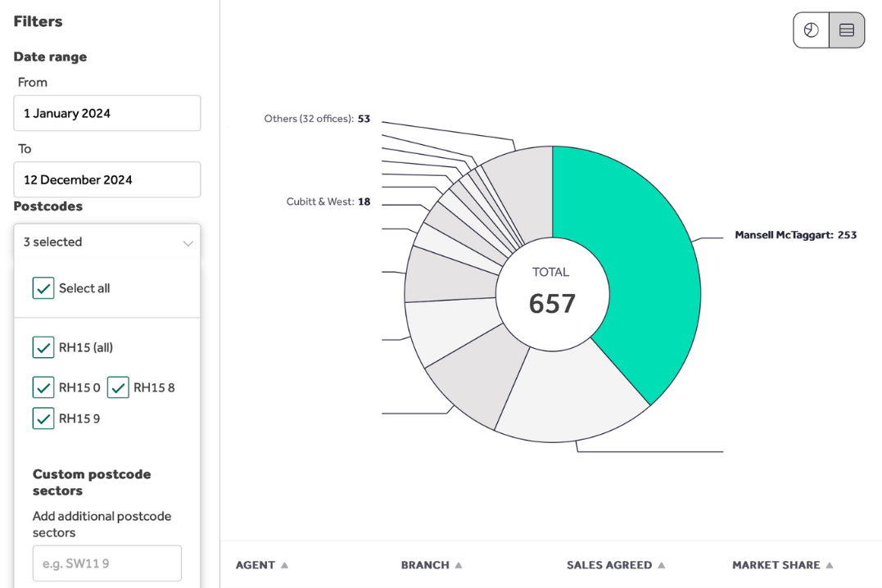Image resolution: width=882 pixels, height=588 pixels.
Task: Sort by Market Share column arrow
Action: 830,565
